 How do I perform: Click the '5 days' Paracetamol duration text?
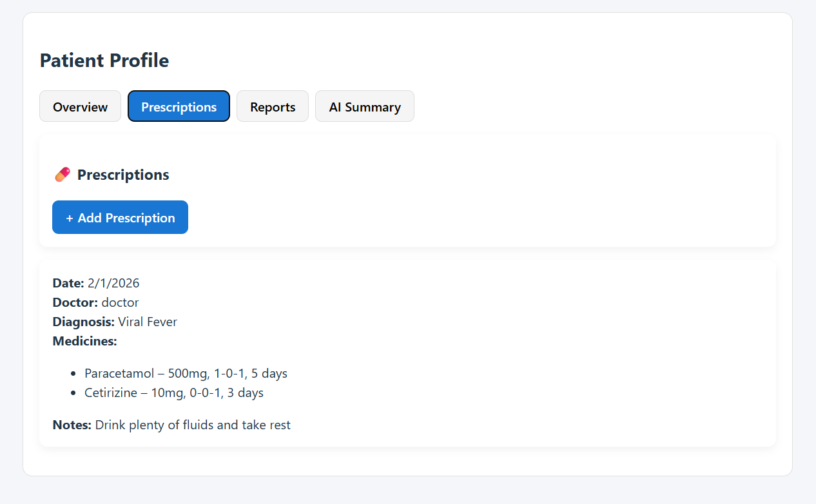[x=269, y=373]
